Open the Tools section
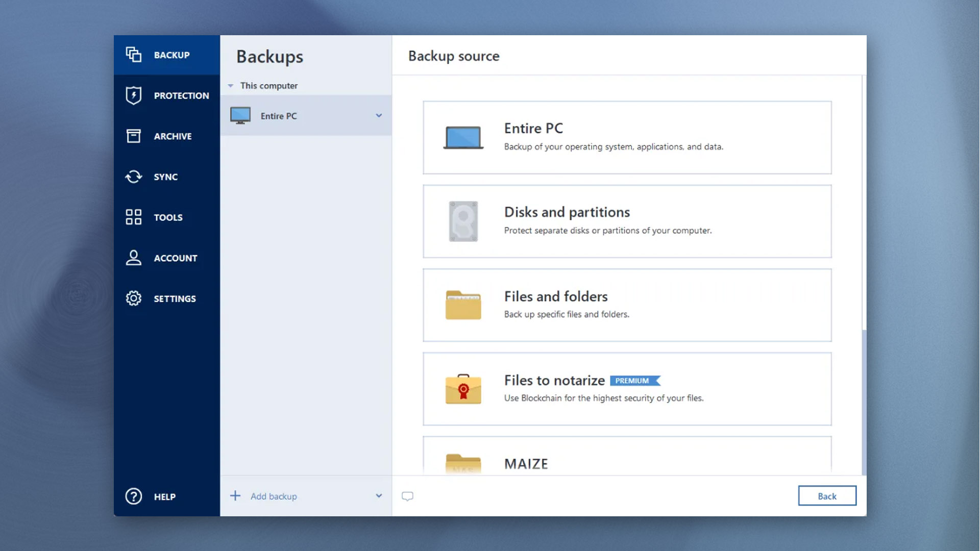 (167, 217)
